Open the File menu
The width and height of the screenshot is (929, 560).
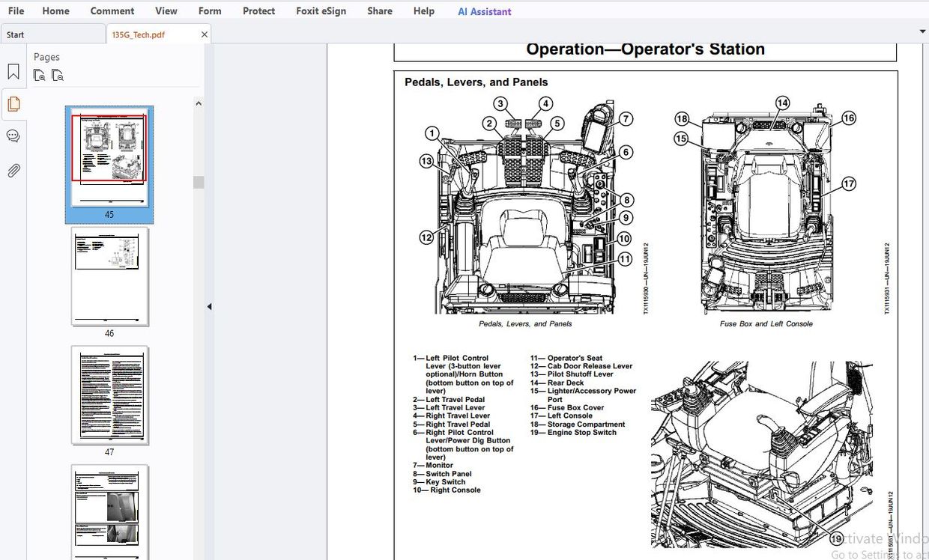(x=15, y=11)
